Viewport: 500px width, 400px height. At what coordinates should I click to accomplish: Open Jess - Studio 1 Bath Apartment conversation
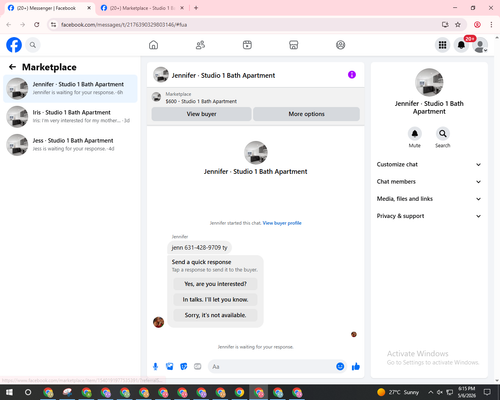point(70,145)
